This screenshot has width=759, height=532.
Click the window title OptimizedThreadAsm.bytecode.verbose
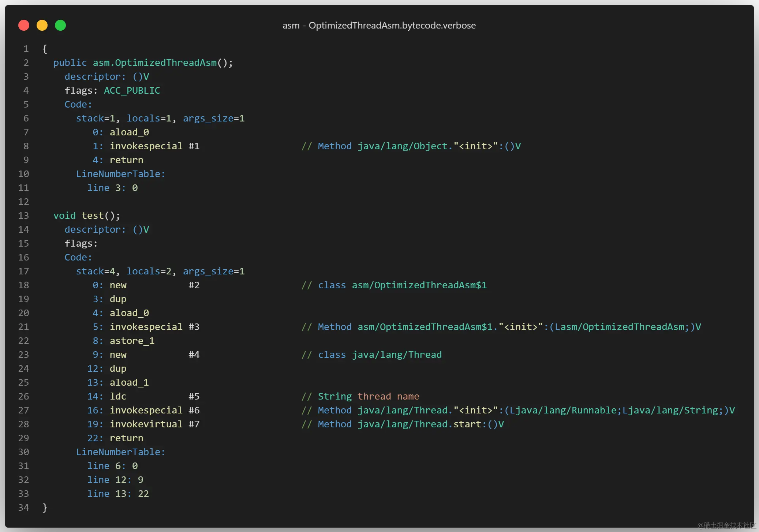[x=379, y=25]
